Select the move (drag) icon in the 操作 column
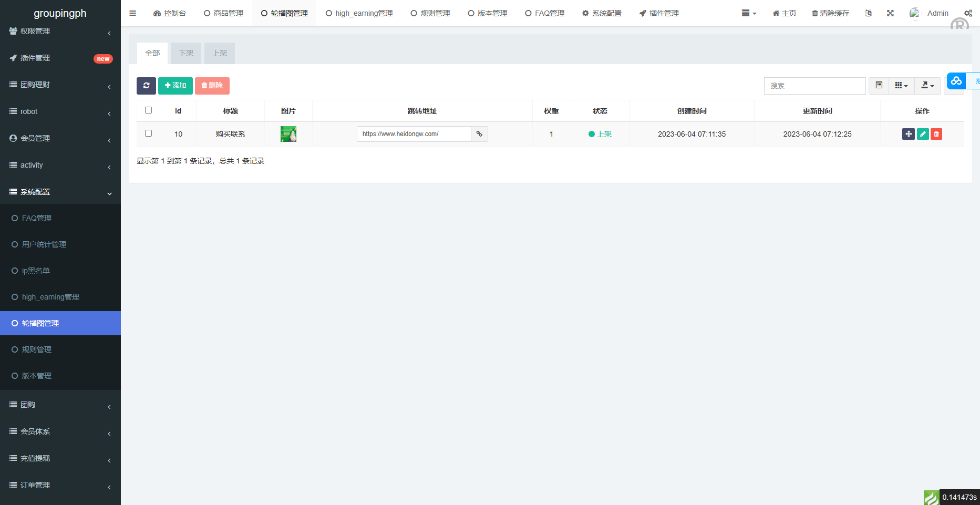Screen dimensions: 980x505 (909, 134)
